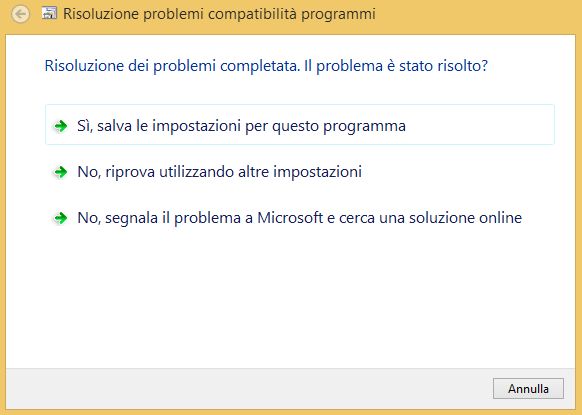Screen dimensions: 582x415
Task: Click green arrow beside "No, segnala il problema"
Action: point(61,218)
